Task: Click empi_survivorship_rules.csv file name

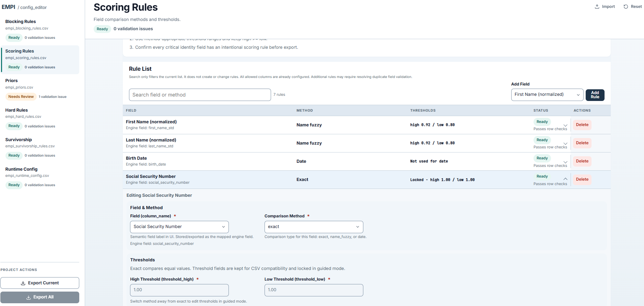Action: point(30,146)
